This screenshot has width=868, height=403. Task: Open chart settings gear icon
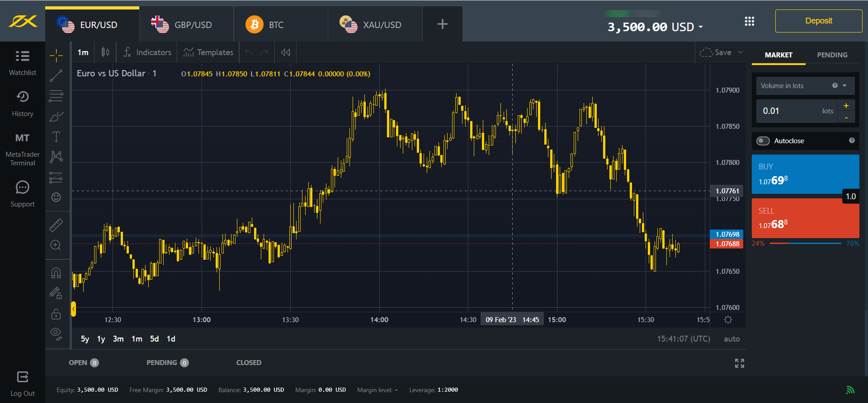(x=728, y=320)
